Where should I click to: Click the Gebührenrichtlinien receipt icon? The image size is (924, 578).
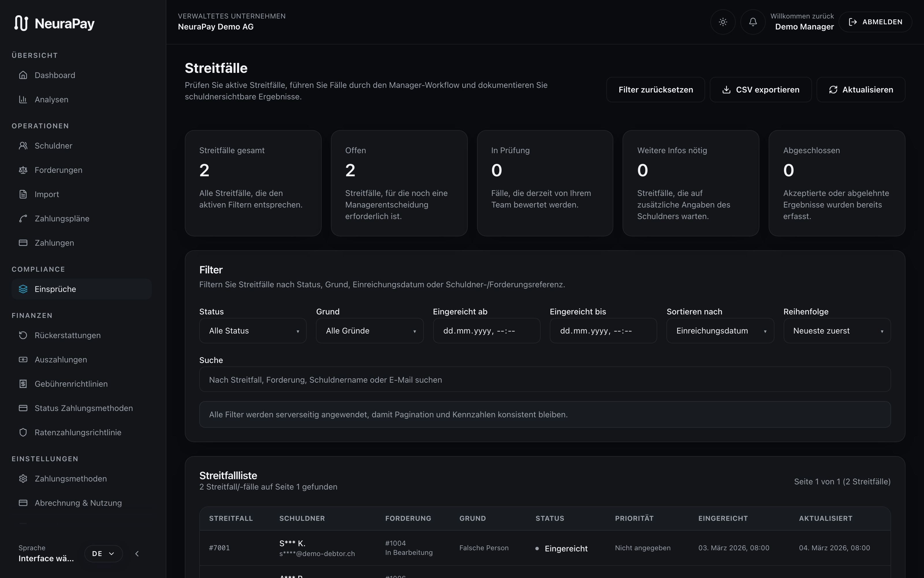(x=23, y=384)
